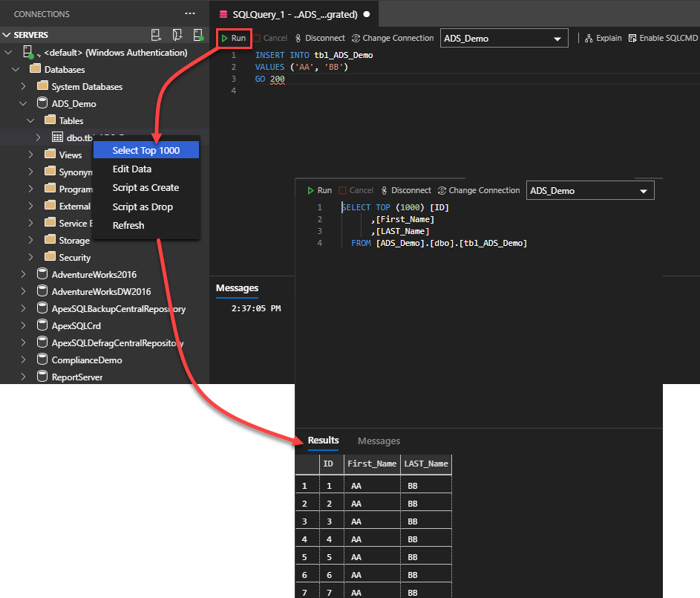Screen dimensions: 700x598
Task: Click Disconnect in the INSERT query toolbar
Action: pos(320,38)
